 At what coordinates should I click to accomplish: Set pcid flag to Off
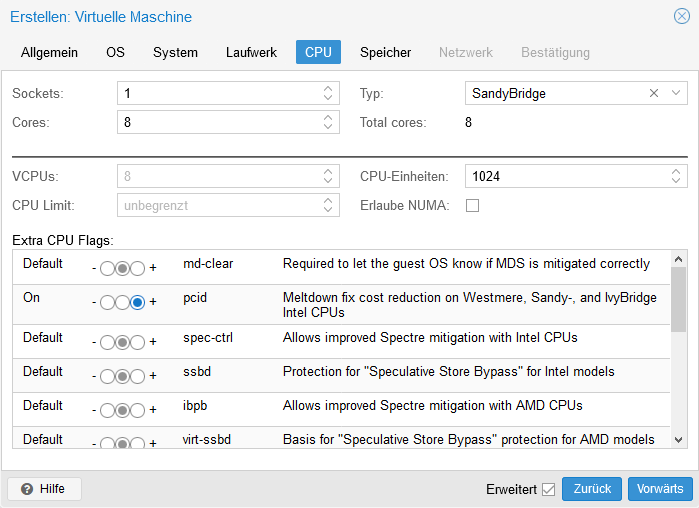(106, 302)
